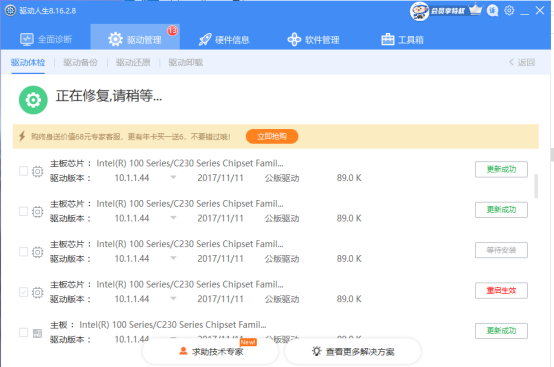Expand version dropdown of first driver row

coord(173,177)
